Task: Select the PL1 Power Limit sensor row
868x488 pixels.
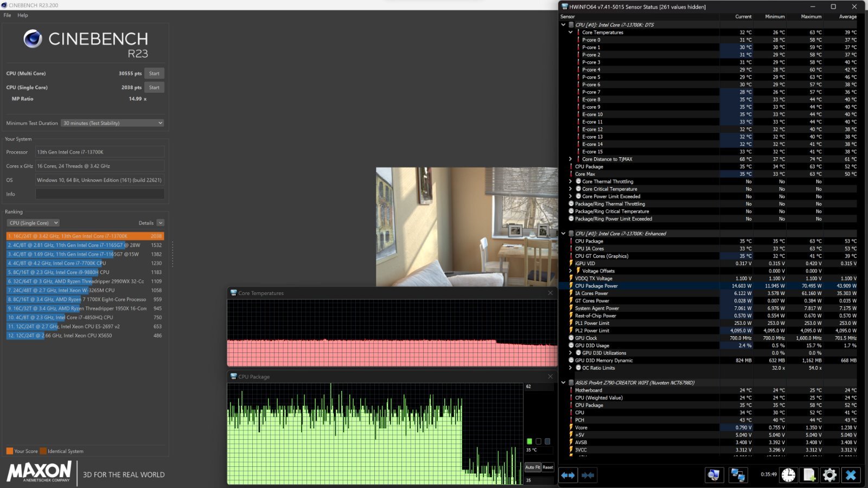Action: click(x=709, y=323)
